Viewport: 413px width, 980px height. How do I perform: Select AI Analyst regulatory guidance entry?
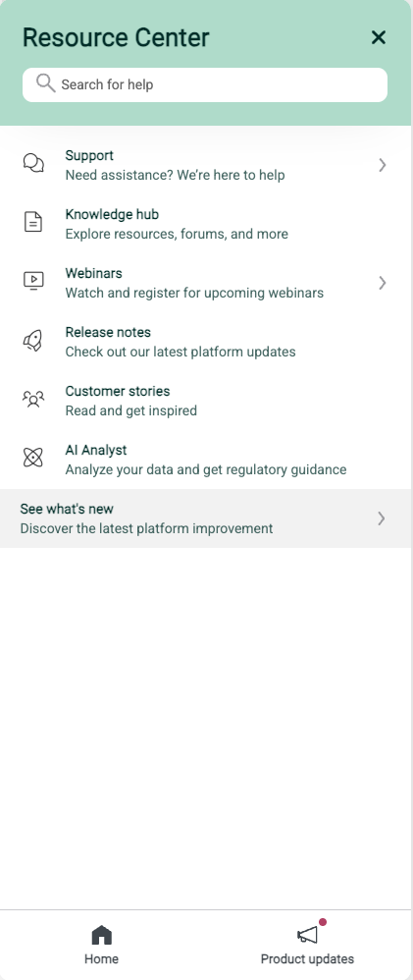click(x=206, y=460)
